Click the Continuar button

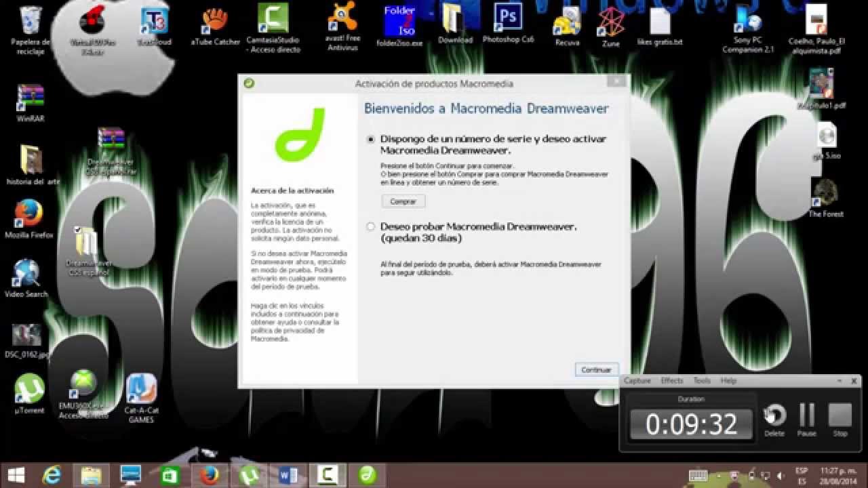pyautogui.click(x=597, y=369)
